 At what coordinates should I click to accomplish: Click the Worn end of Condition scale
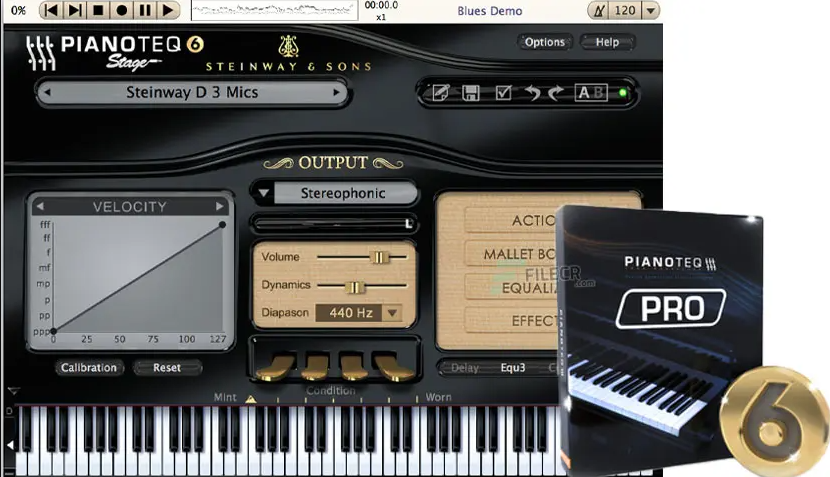[438, 397]
